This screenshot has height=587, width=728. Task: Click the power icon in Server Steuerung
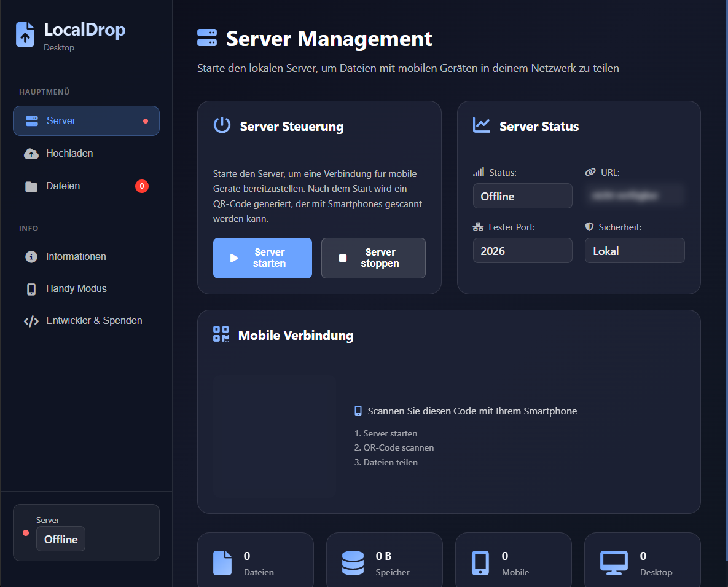point(222,125)
